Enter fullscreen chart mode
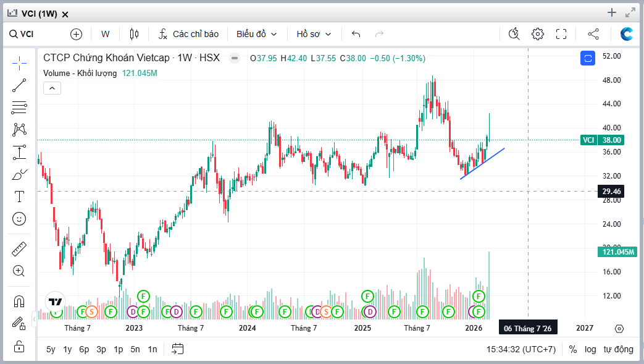The height and width of the screenshot is (364, 644). 561,34
